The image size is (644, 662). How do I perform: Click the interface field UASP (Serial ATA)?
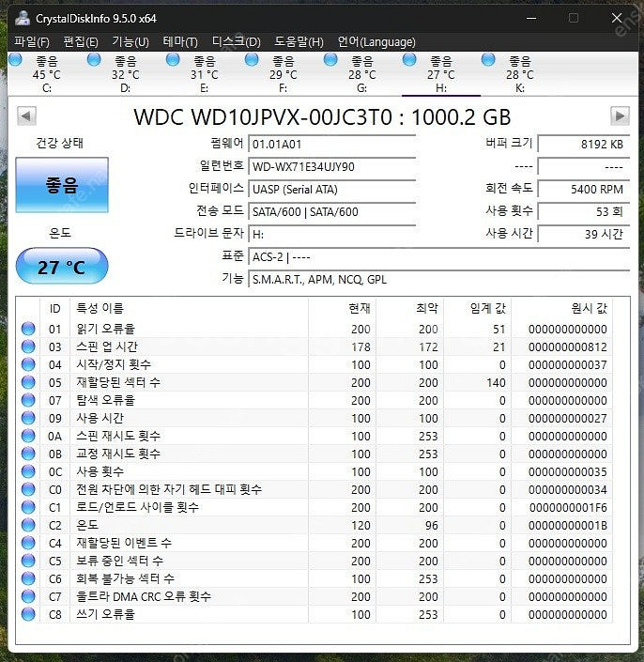(x=332, y=189)
